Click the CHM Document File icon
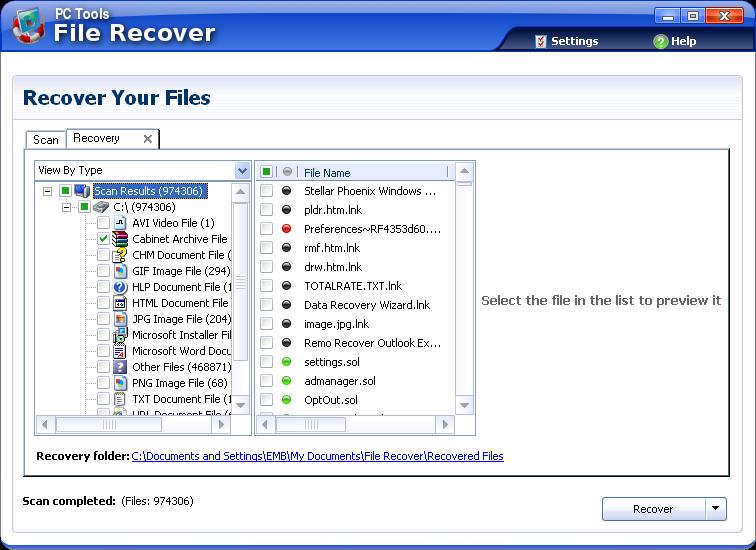This screenshot has height=550, width=756. [x=120, y=255]
